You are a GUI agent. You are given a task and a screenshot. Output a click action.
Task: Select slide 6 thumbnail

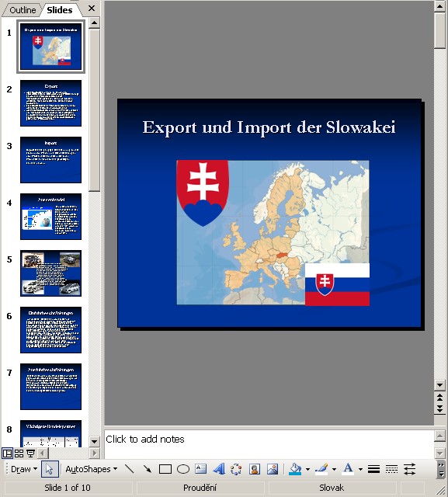pyautogui.click(x=50, y=330)
